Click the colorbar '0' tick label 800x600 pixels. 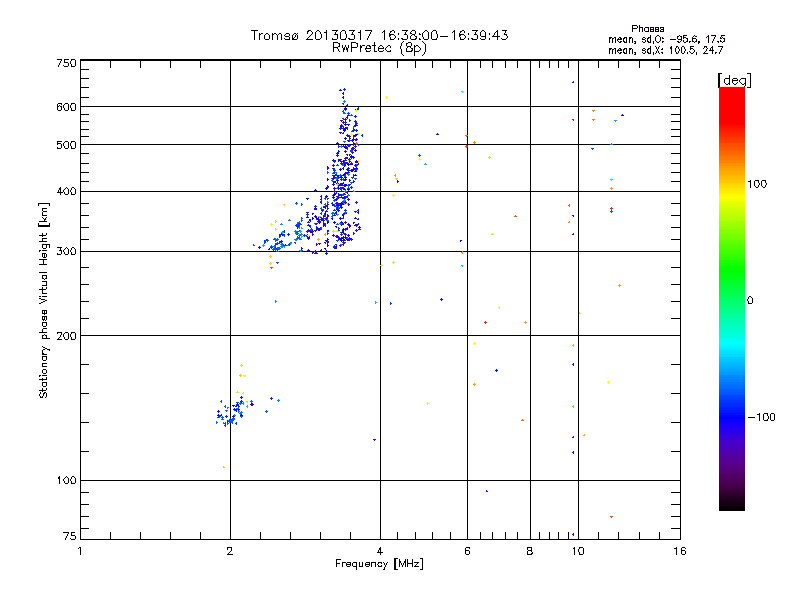[750, 301]
